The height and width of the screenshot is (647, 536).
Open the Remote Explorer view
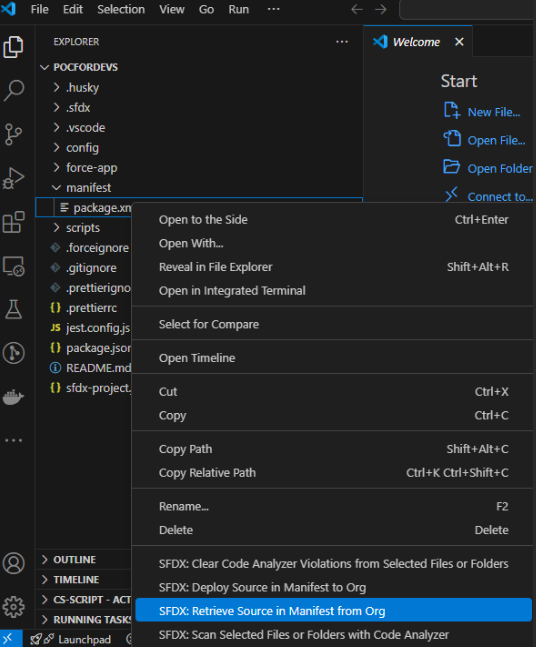click(14, 266)
